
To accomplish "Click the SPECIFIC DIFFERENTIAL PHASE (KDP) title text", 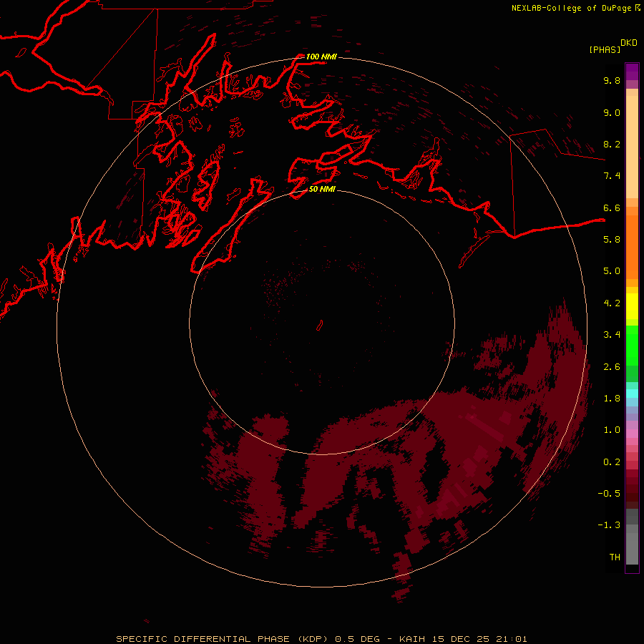I will coord(222,639).
